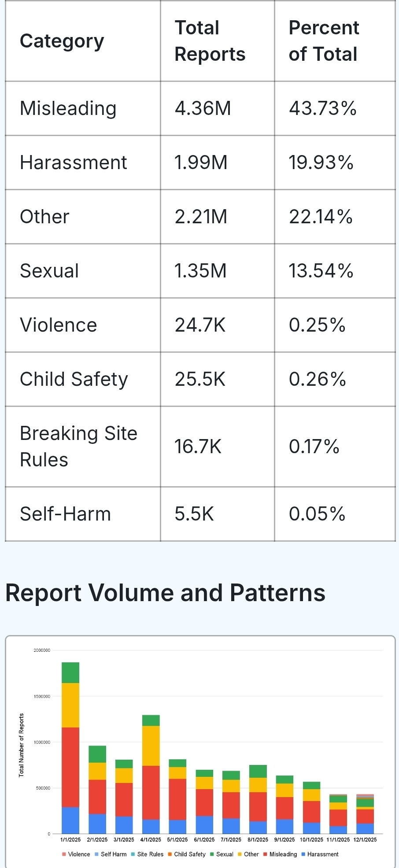Image resolution: width=399 pixels, height=868 pixels.
Task: Click the Total Reports column header
Action: click(x=210, y=41)
